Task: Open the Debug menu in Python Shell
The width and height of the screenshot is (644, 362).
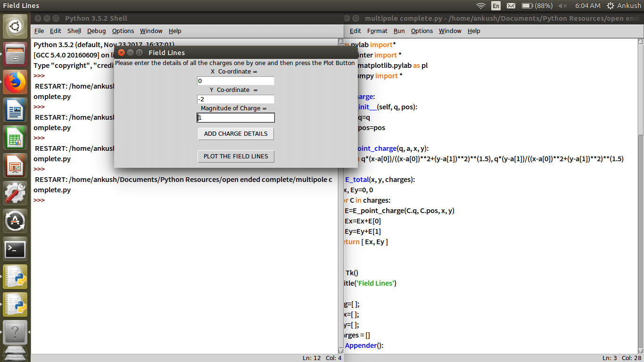Action: pyautogui.click(x=96, y=31)
